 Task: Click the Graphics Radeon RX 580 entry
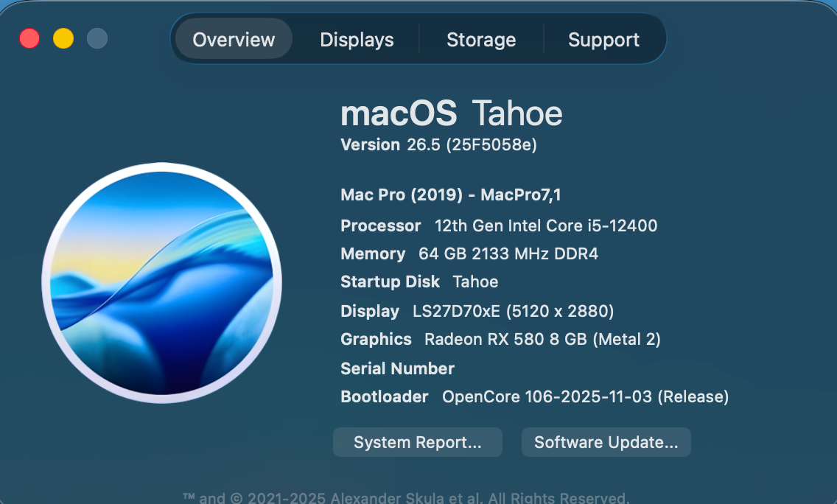[500, 340]
